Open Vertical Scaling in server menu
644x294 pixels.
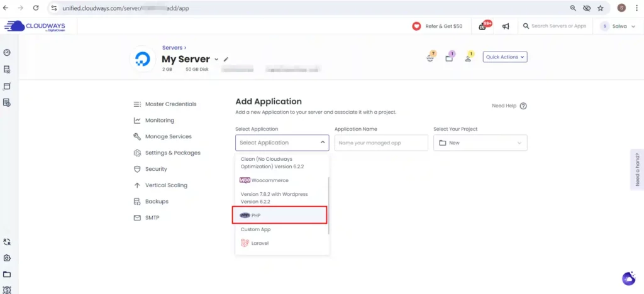(160, 185)
